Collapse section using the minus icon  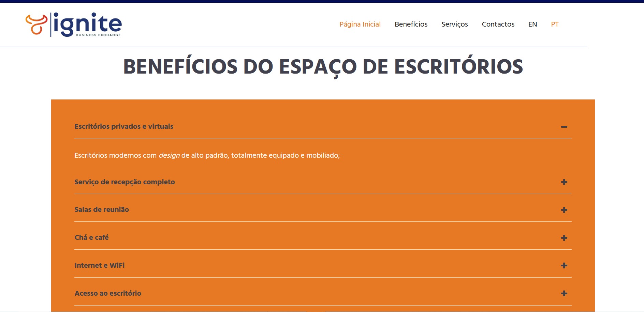(x=564, y=127)
